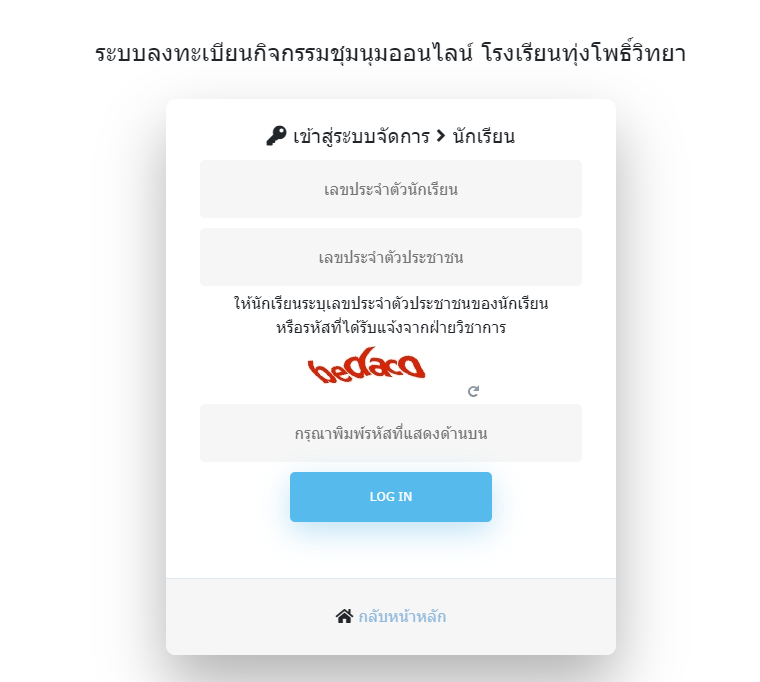Focus the เลขประจำตัวประชาชน citizen ID field
The image size is (760, 682).
coord(391,257)
